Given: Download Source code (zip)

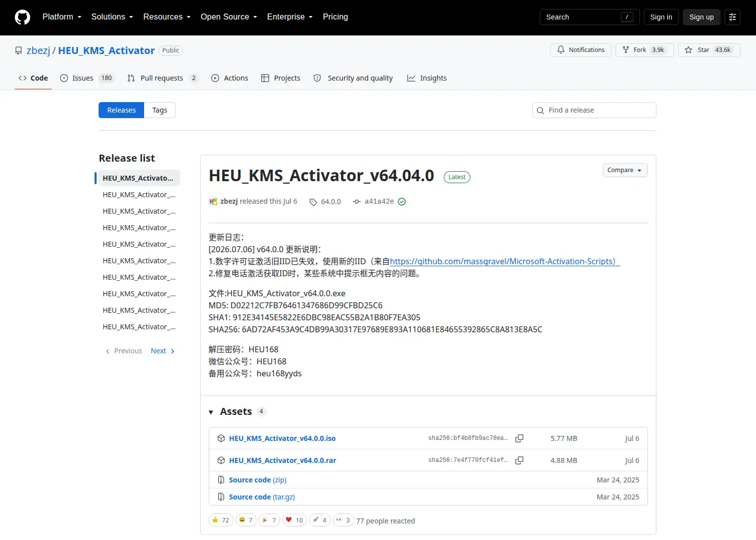Looking at the screenshot, I should click(258, 480).
